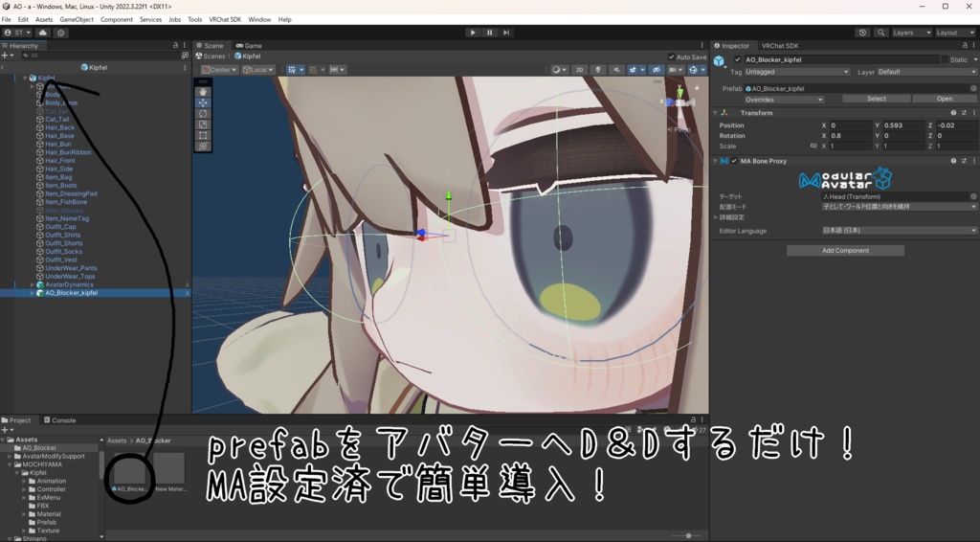Open the Editor Language dropdown
Screen dimensions: 980x542
pos(900,231)
